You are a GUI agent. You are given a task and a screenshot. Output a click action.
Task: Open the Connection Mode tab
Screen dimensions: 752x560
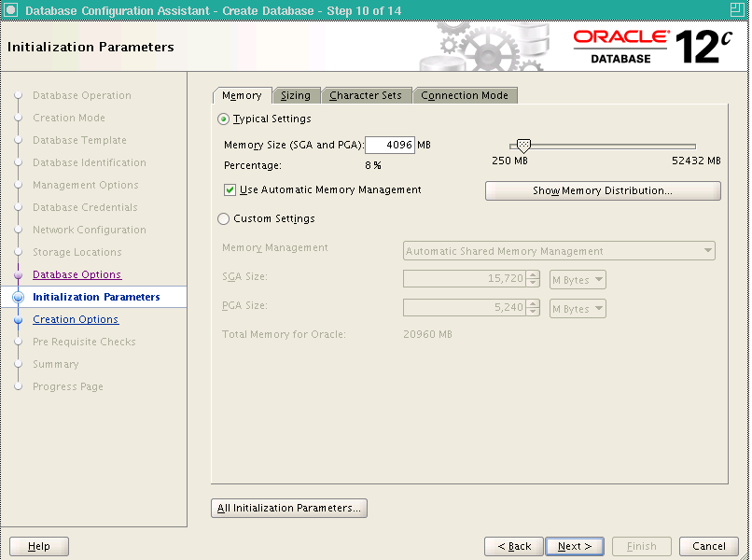(x=465, y=95)
